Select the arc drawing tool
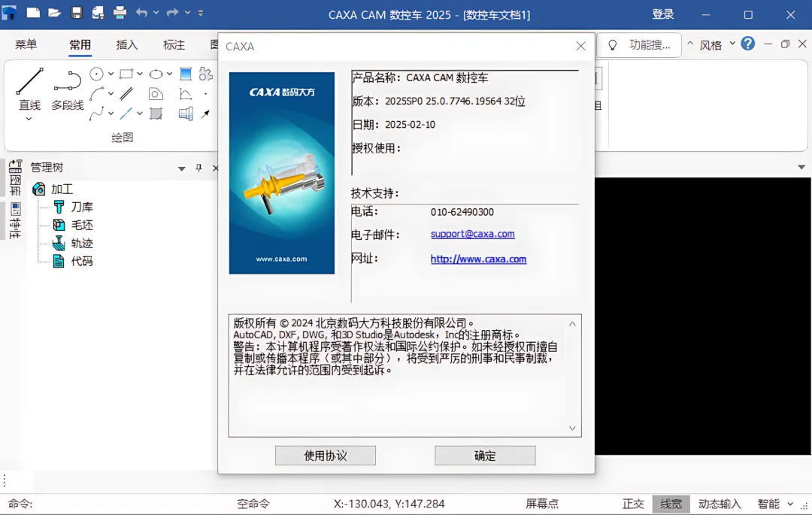Viewport: 812px width, 515px height. (96, 94)
